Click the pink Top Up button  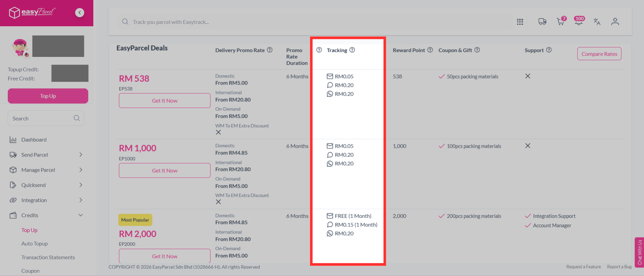point(48,96)
